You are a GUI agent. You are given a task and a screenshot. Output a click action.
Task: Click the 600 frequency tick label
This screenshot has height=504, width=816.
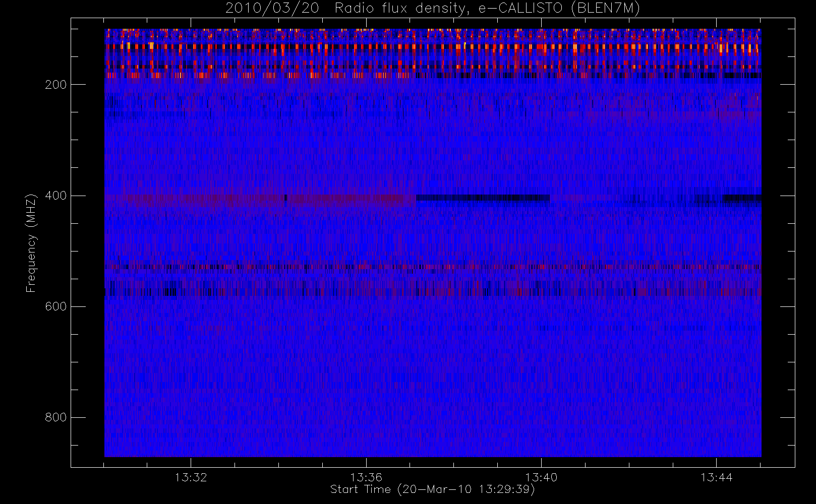56,306
